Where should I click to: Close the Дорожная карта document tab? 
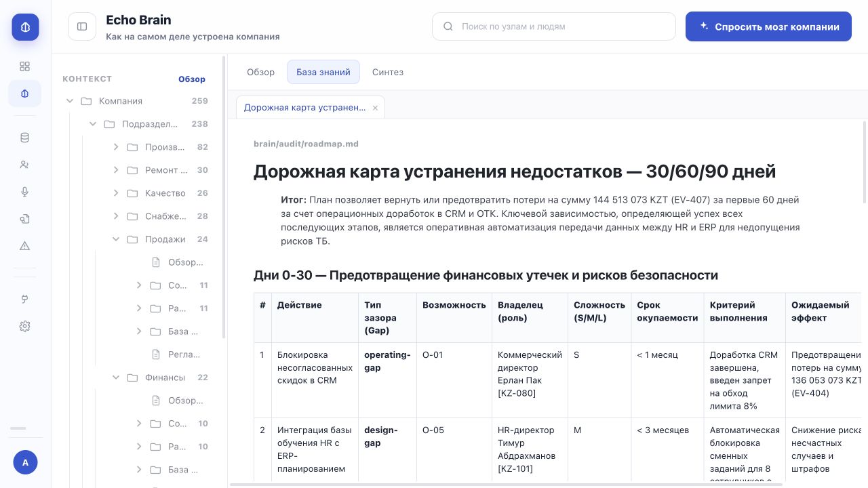click(x=375, y=108)
